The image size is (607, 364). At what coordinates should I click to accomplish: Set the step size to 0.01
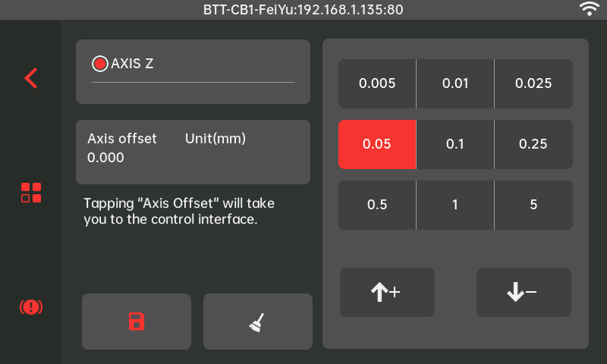(x=455, y=83)
